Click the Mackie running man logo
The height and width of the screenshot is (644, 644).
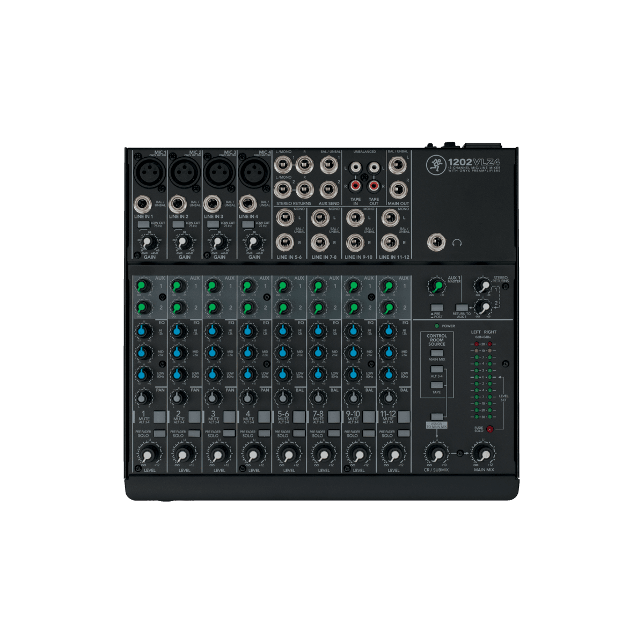click(x=436, y=165)
